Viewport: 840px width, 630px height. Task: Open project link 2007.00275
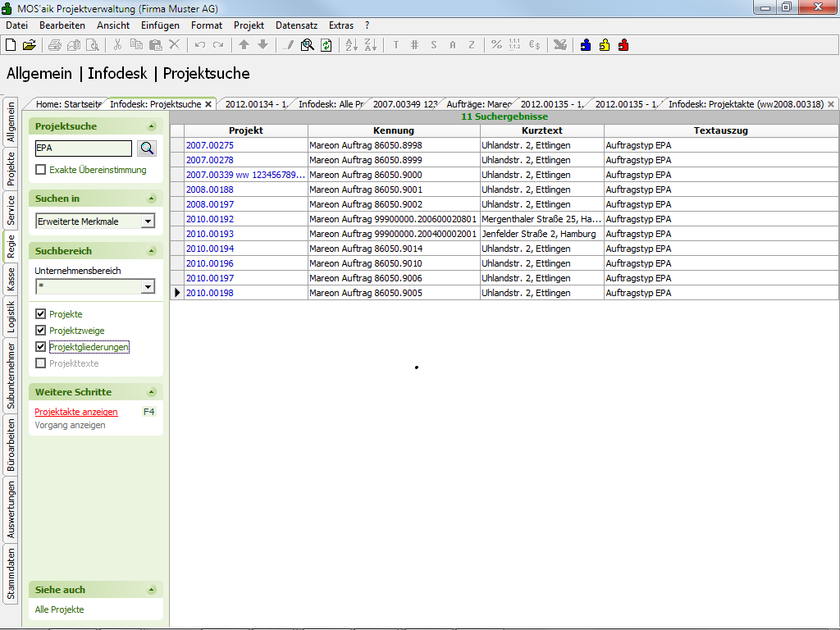pyautogui.click(x=209, y=145)
